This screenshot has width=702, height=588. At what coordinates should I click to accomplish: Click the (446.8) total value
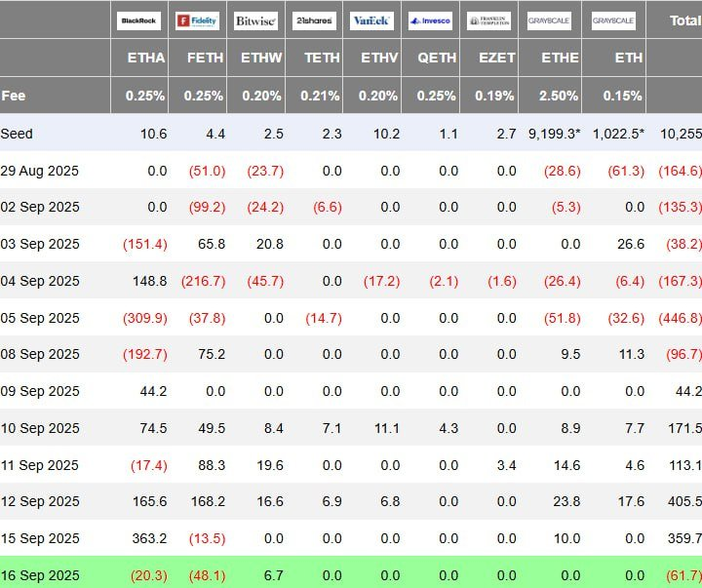pyautogui.click(x=681, y=318)
